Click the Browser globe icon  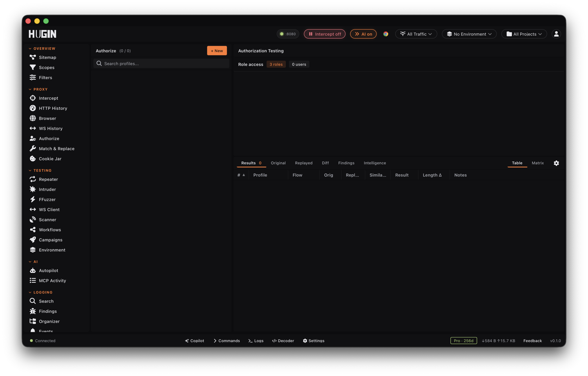pyautogui.click(x=33, y=118)
